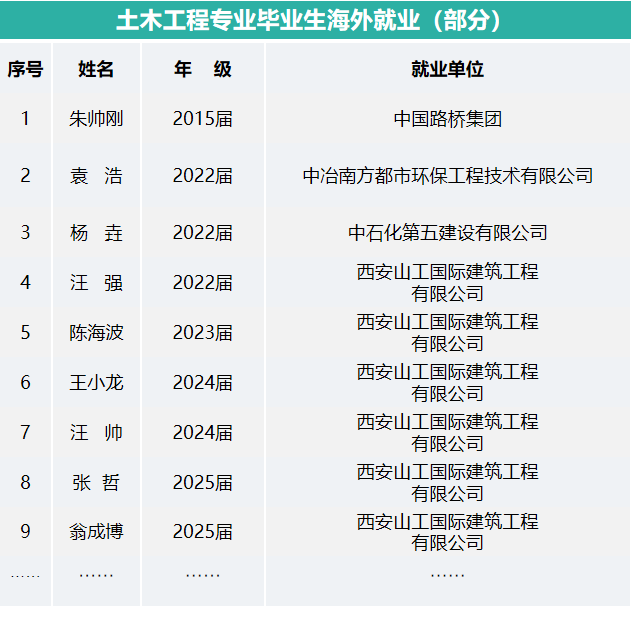This screenshot has height=619, width=633.
Task: Click the 2023届 grade cell
Action: pos(202,333)
